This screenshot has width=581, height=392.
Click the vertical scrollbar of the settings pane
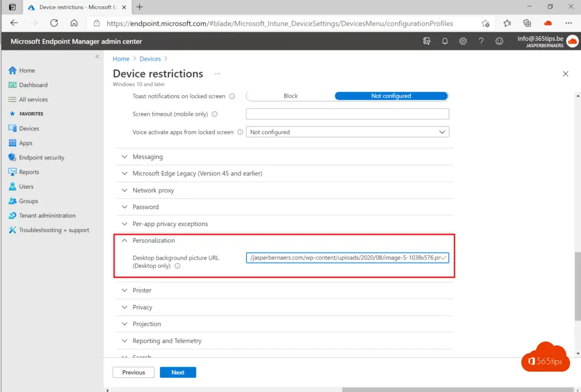coord(578,286)
